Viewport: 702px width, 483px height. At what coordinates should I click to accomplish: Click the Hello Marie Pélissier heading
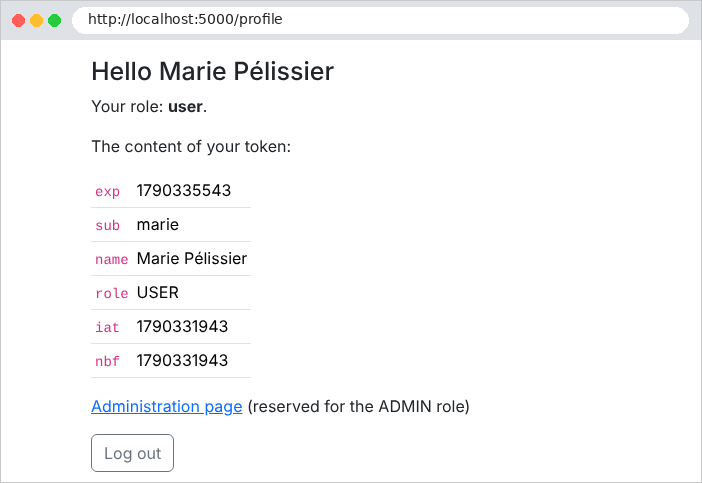[213, 71]
